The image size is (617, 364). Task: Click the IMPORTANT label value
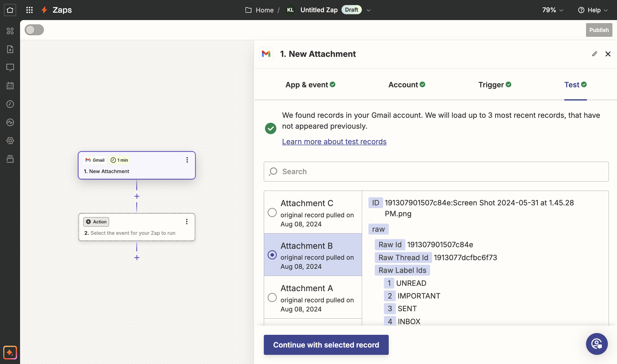coord(419,296)
